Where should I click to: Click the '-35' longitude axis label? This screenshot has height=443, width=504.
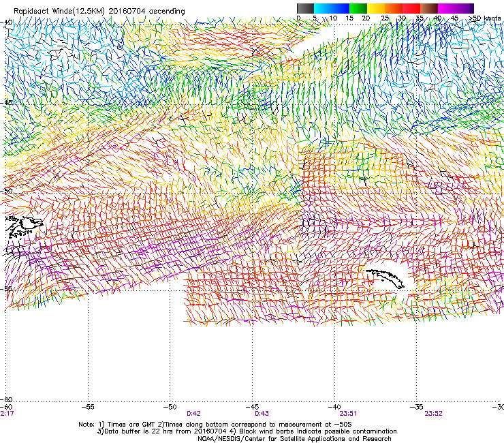pyautogui.click(x=417, y=407)
